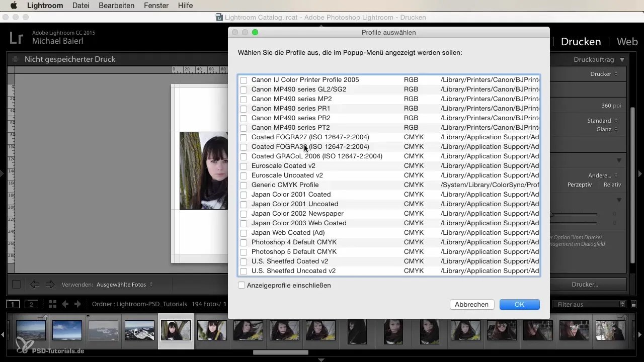Check Euroscale Coated v2 profile
This screenshot has width=644, height=362.
point(244,166)
